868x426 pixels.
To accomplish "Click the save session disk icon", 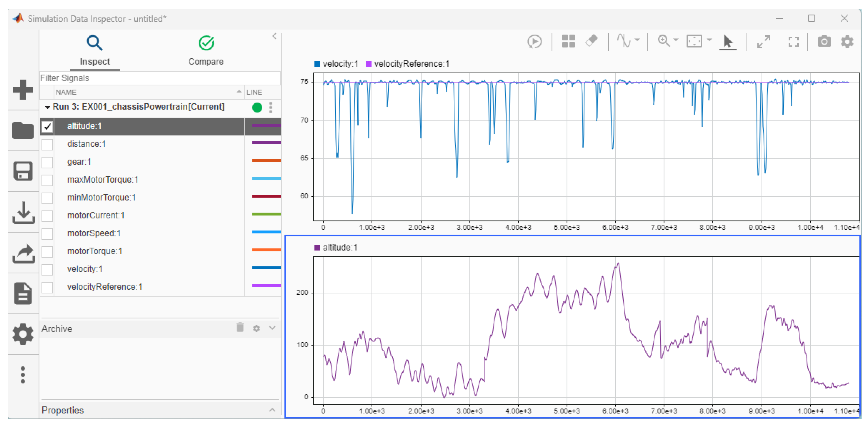I will coord(22,171).
